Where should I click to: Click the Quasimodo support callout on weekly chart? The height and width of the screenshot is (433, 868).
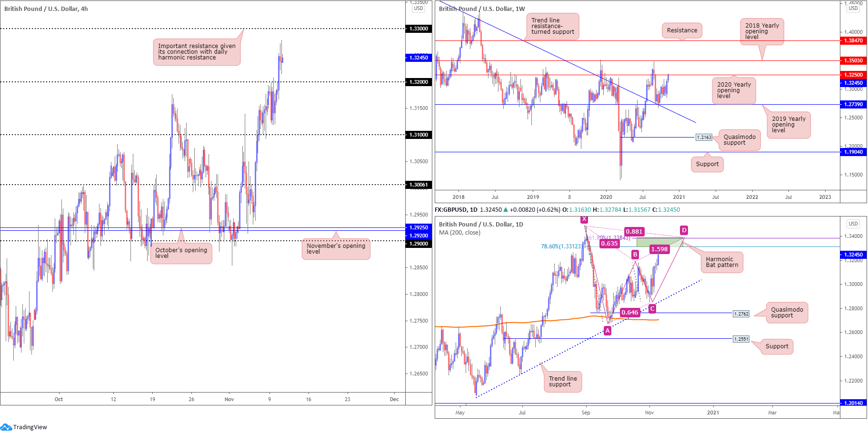(x=739, y=140)
